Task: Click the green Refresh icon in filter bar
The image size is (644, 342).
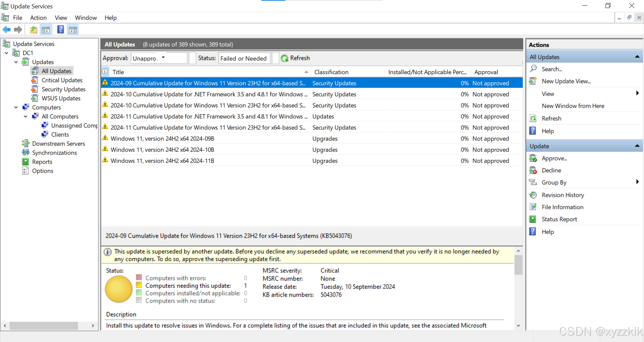Action: coord(285,58)
